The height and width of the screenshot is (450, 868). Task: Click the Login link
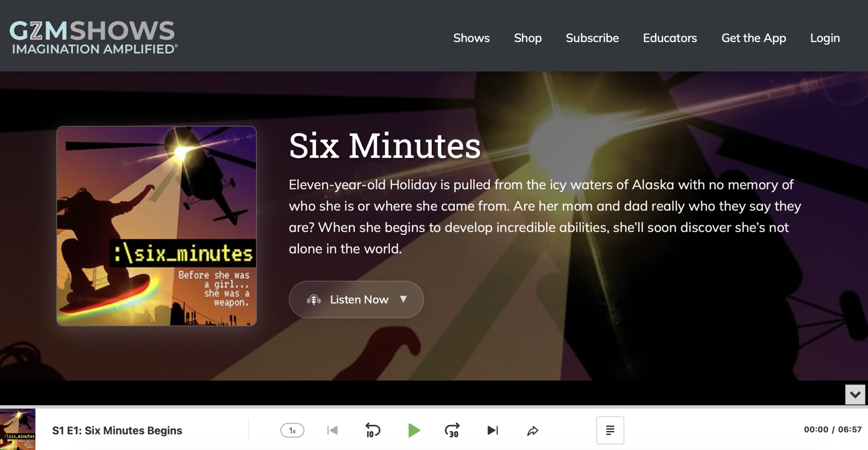tap(825, 38)
